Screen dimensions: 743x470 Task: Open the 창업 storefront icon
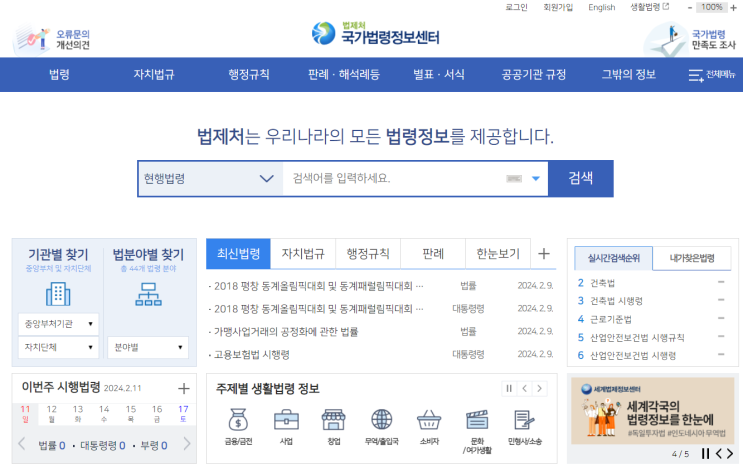334,420
